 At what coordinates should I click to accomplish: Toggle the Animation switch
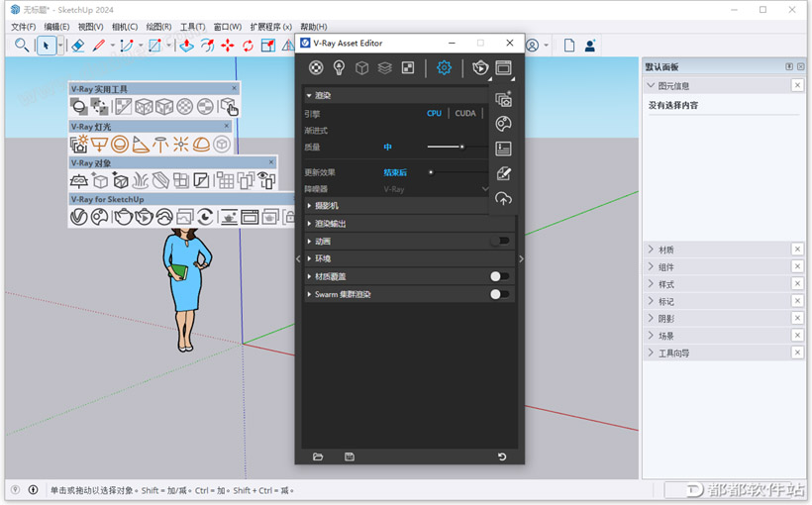500,241
